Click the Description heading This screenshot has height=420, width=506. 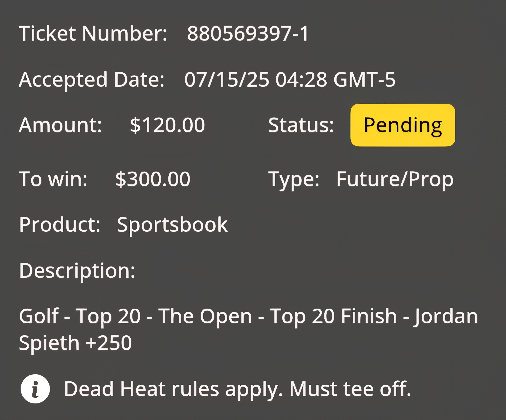tap(77, 271)
